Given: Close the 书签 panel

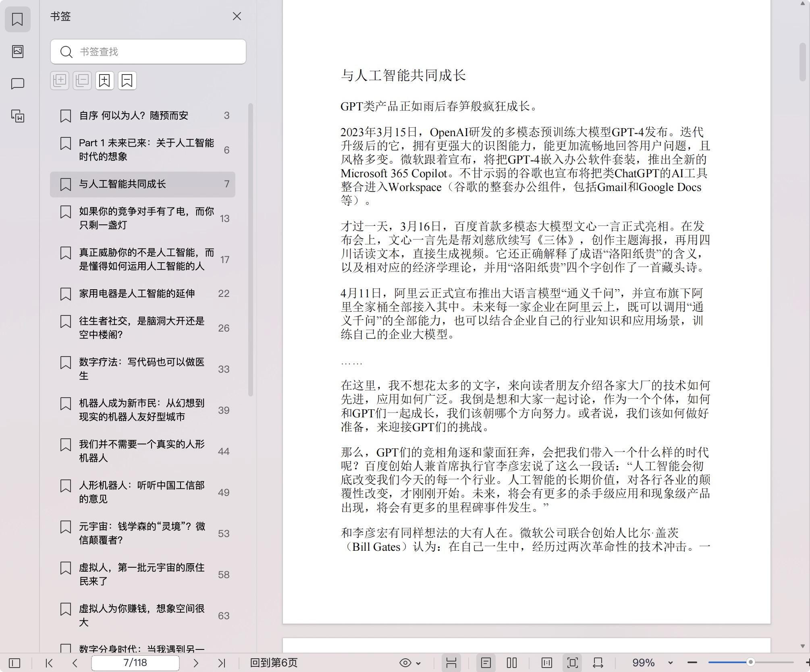Looking at the screenshot, I should tap(237, 16).
